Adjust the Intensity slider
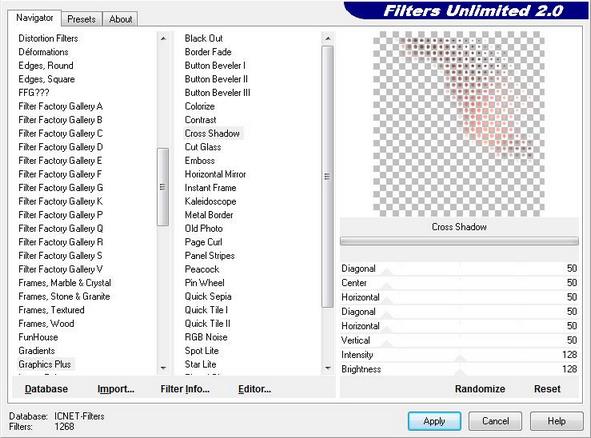The width and height of the screenshot is (591, 438). tap(459, 355)
